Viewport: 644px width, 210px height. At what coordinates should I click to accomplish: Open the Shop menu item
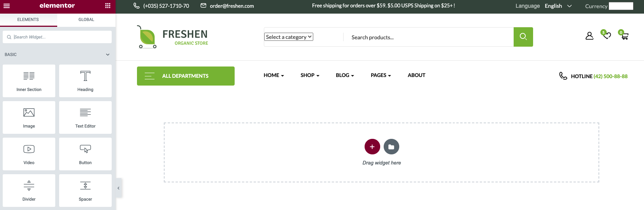pos(310,75)
